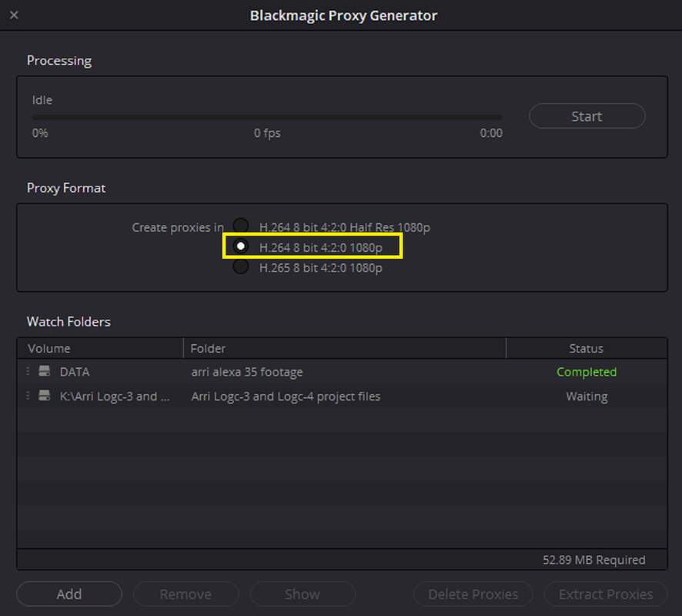682x616 pixels.
Task: Add a new watch folder
Action: (69, 594)
